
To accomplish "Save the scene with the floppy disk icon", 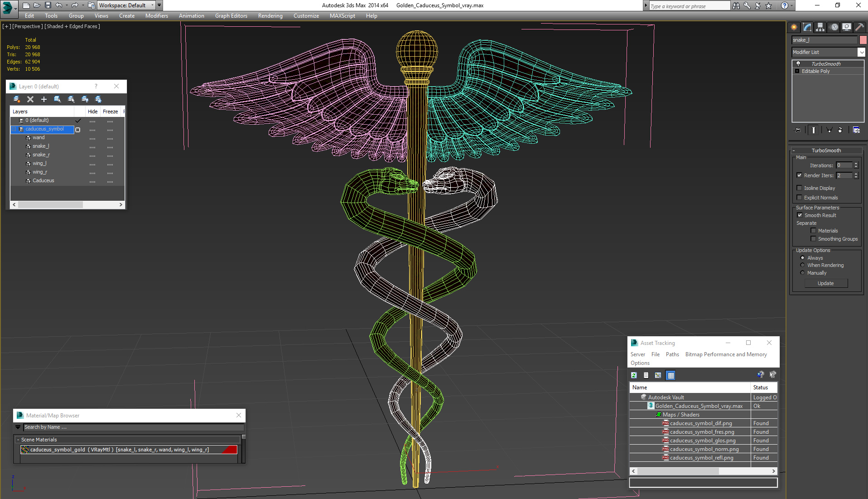I will click(48, 5).
